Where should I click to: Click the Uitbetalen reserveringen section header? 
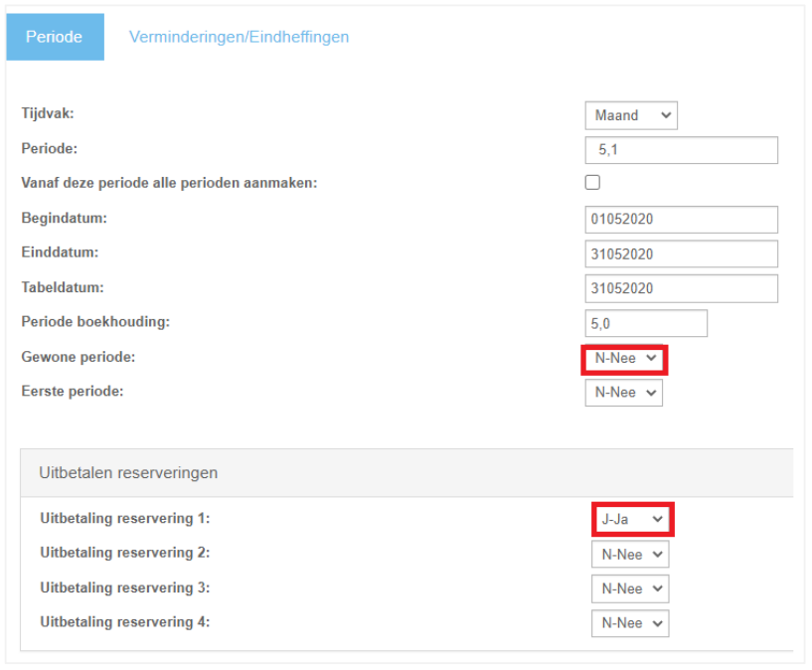click(406, 473)
